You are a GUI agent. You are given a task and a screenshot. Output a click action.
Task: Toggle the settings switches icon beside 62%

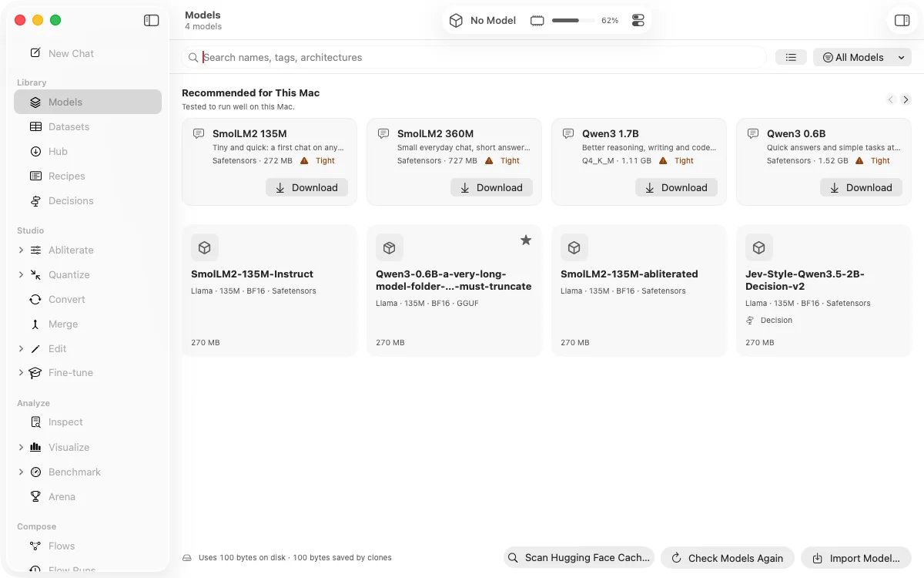(638, 21)
